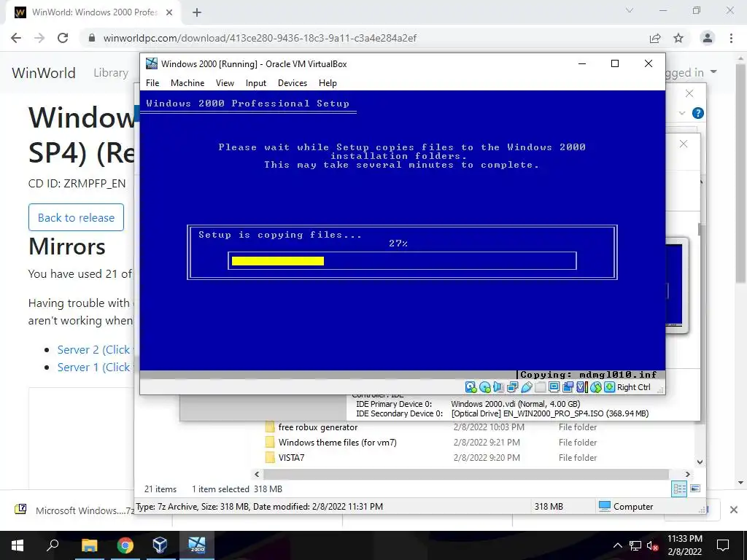
Task: Click the recording icon in VirtualBox status bar
Action: point(568,387)
